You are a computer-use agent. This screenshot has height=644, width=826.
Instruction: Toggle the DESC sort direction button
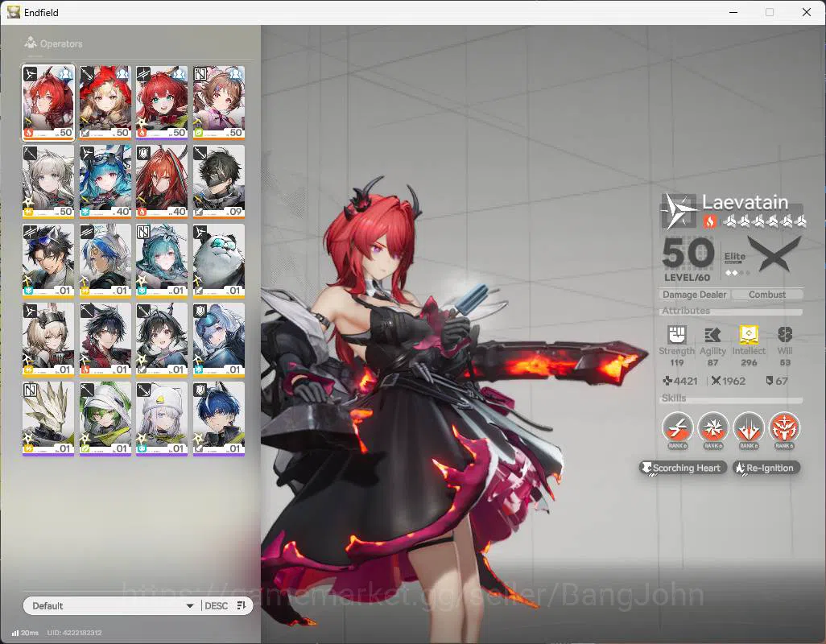[225, 605]
